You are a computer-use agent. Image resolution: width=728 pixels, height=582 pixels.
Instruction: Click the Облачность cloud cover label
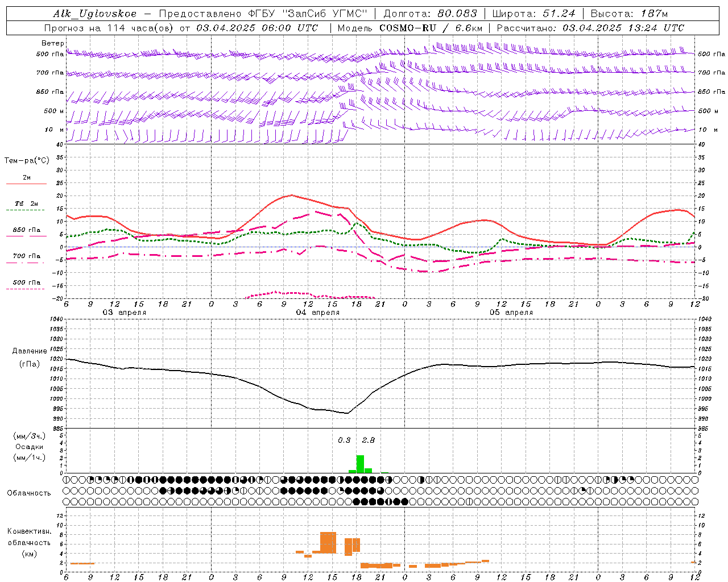pyautogui.click(x=29, y=493)
